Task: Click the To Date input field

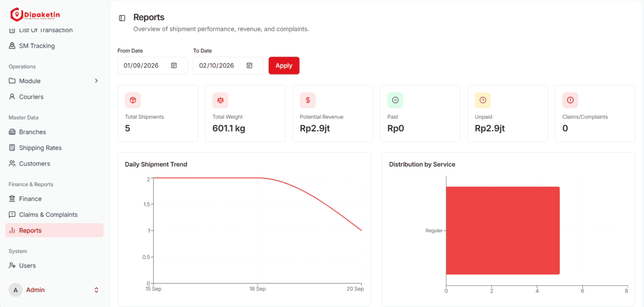Action: click(x=228, y=65)
